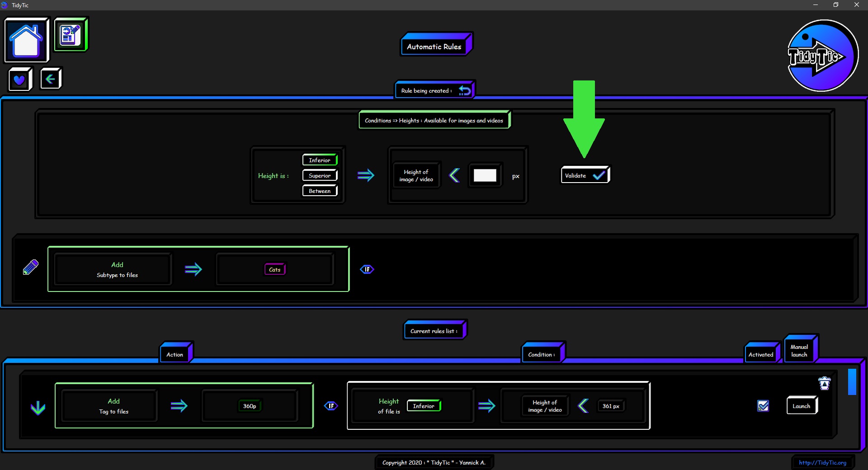Click the blue heart favorites icon
This screenshot has width=868, height=470.
click(20, 80)
